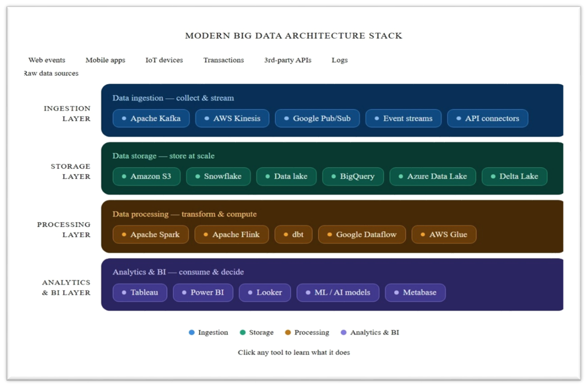Screen dimensions: 588x387
Task: Select the Delta Lake chip
Action: tap(514, 176)
